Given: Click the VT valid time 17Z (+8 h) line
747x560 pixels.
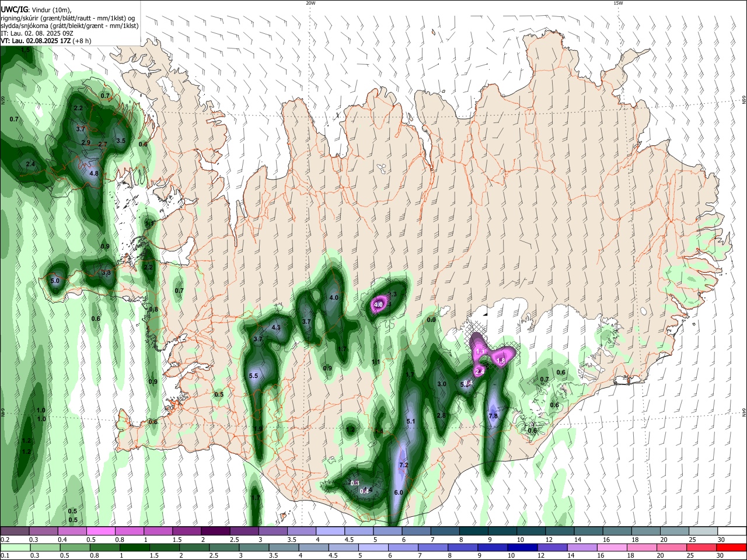Looking at the screenshot, I should [46, 41].
